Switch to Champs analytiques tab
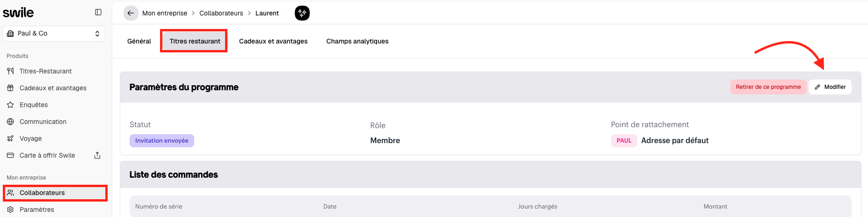The image size is (868, 217). 357,41
